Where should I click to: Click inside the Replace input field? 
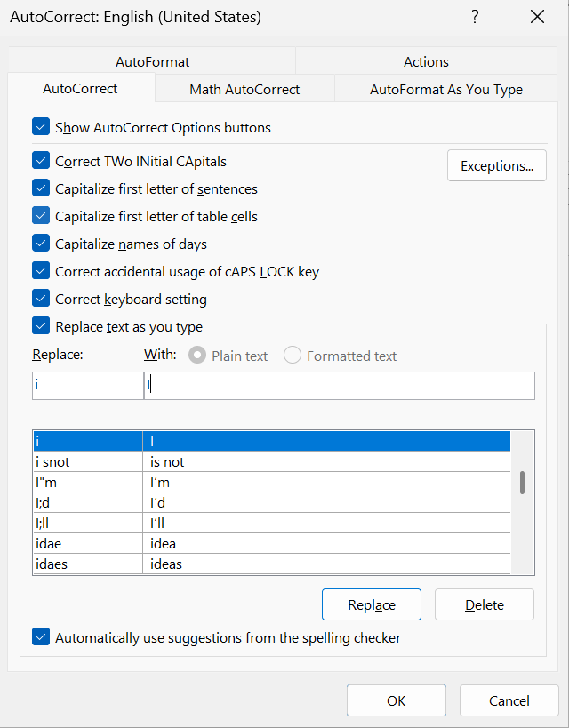click(87, 385)
